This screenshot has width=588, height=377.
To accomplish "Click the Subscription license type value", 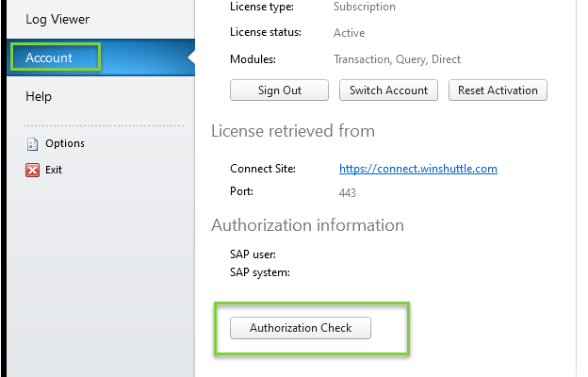I will tap(365, 7).
